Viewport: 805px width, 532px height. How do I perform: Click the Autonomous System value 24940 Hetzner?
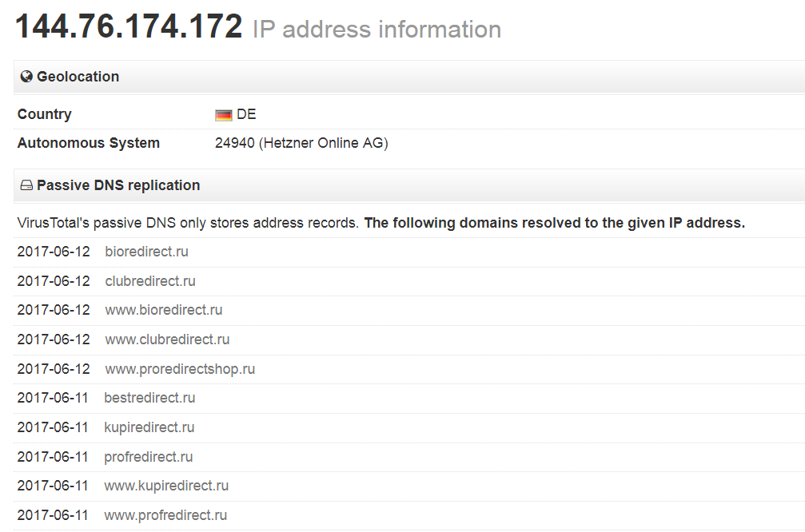301,144
